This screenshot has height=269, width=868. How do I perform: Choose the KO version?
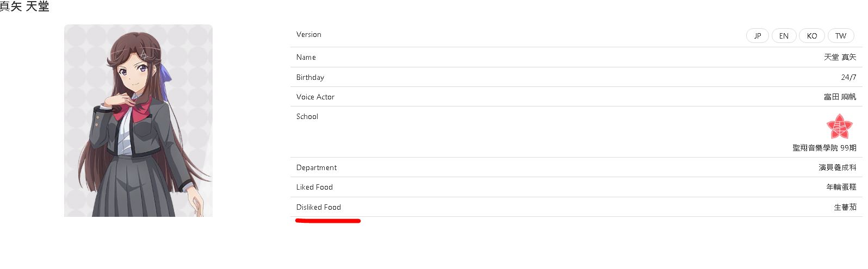coord(812,36)
